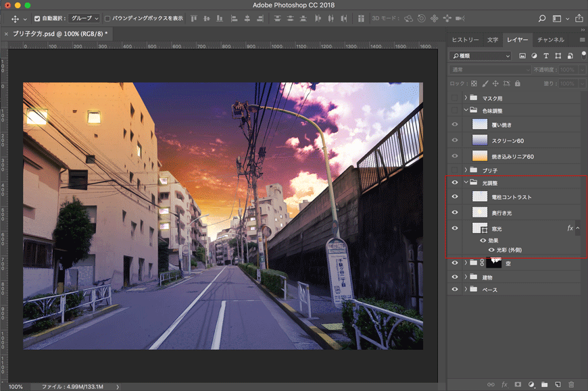This screenshot has width=588, height=391.
Task: Click the share icon in options bar
Action: 579,18
